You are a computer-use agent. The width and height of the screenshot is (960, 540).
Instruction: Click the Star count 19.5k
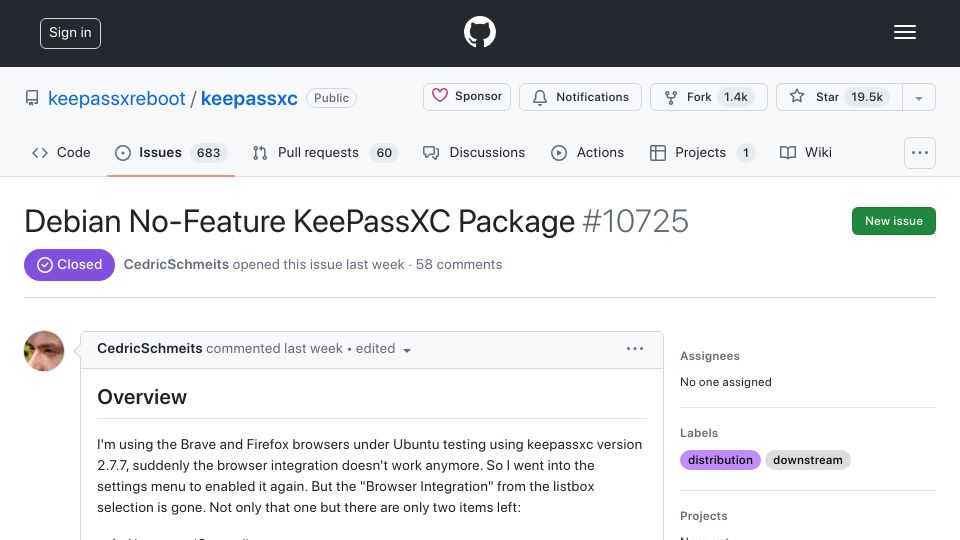click(867, 97)
